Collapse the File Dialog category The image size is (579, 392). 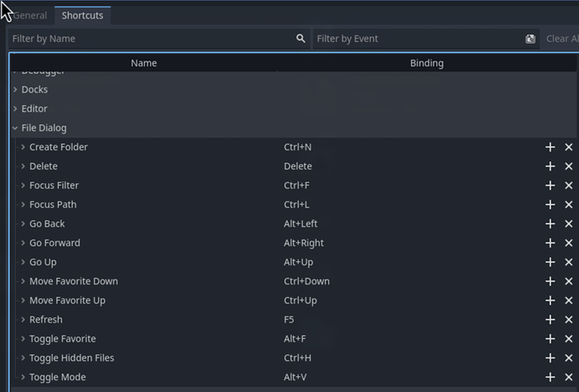pyautogui.click(x=15, y=128)
